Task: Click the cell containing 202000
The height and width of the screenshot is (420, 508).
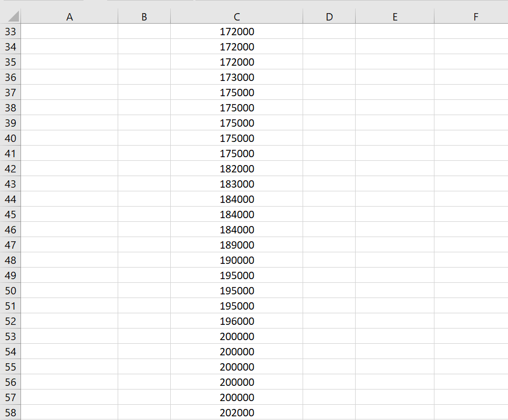Action: (x=236, y=413)
